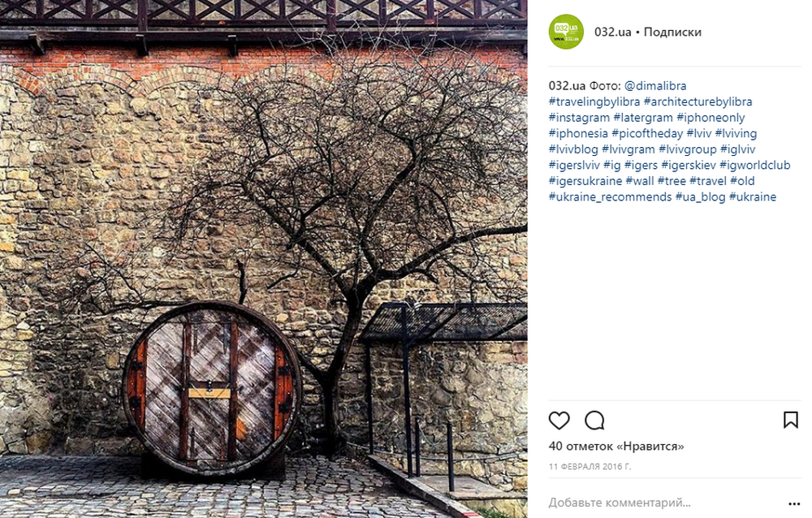This screenshot has width=812, height=518.
Task: Open the #lviv hashtag
Action: pyautogui.click(x=698, y=134)
